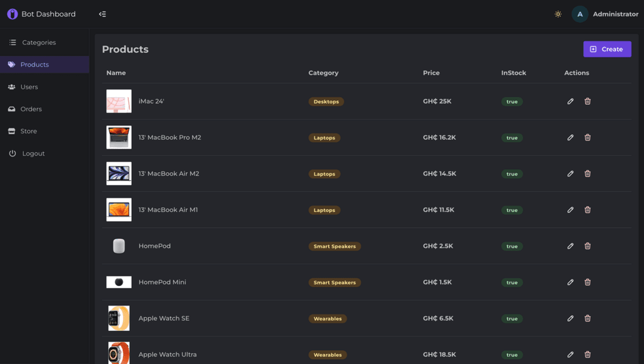Image resolution: width=644 pixels, height=364 pixels.
Task: Edit the Apple Watch Ultra product
Action: (x=571, y=354)
